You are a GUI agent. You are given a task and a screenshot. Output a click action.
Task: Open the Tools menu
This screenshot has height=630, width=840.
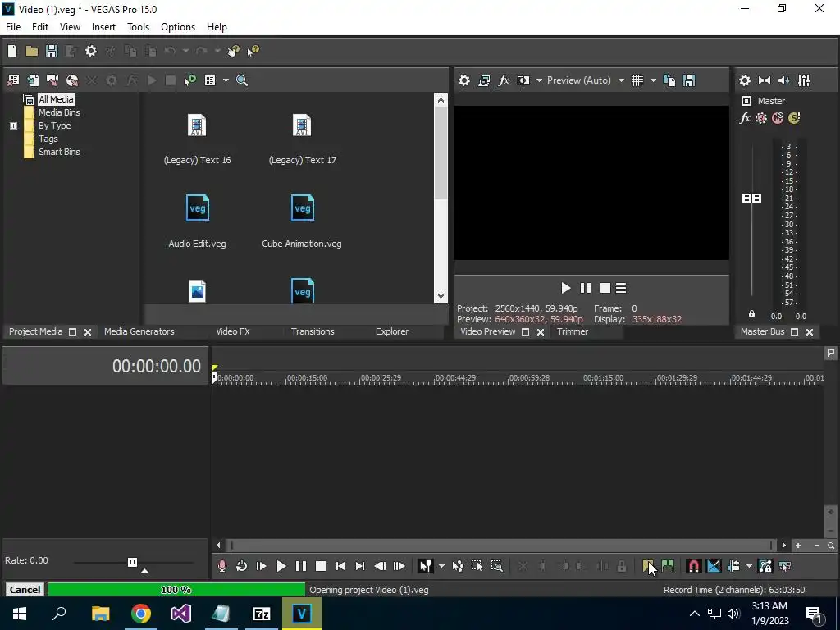tap(138, 27)
